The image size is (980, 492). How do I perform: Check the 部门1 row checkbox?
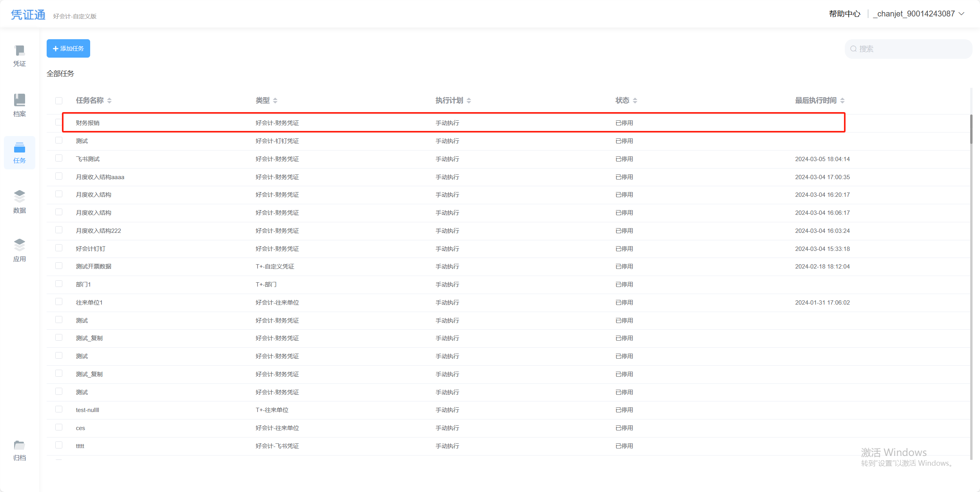click(59, 283)
